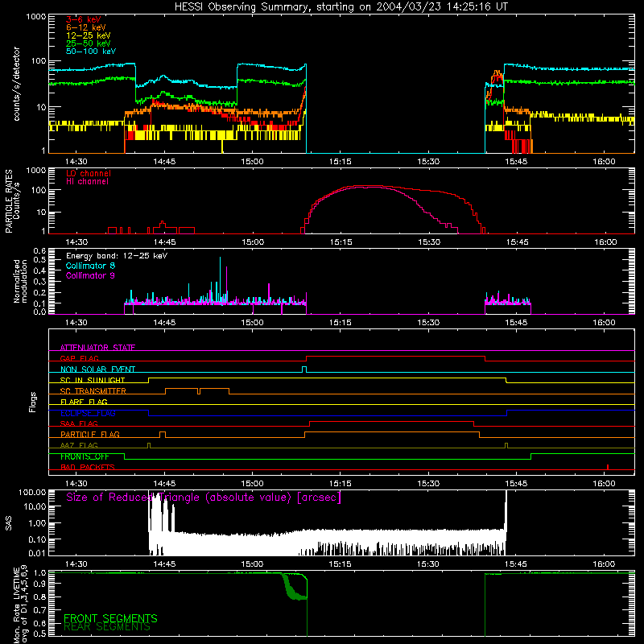644x644 pixels.
Task: Click the 1000 tick label of the counts/s/detector plot
Action: point(36,16)
